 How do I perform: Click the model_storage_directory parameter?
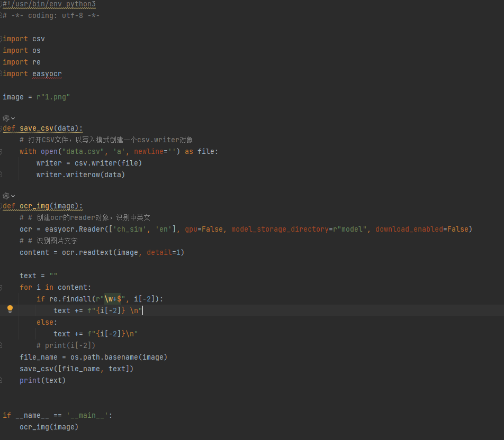(280, 229)
